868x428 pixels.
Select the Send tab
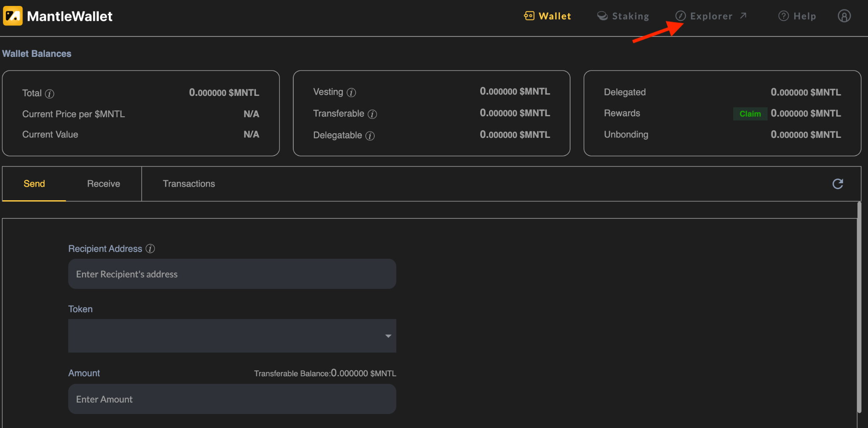click(x=34, y=184)
